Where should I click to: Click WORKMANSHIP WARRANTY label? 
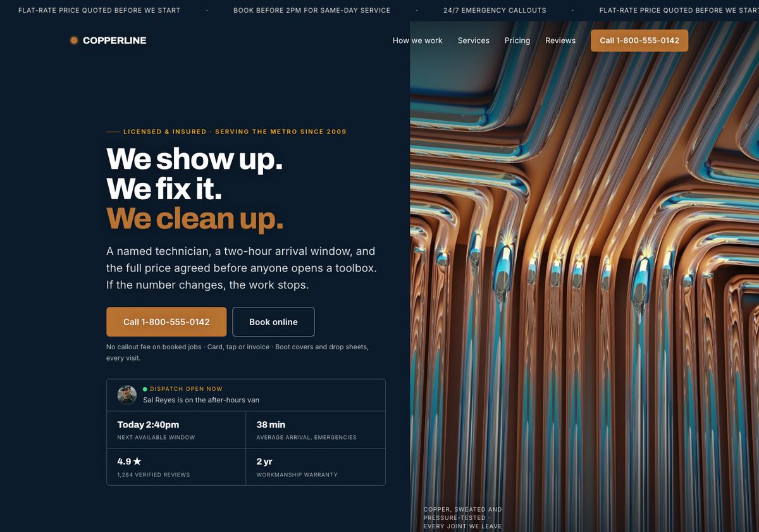[x=297, y=474]
